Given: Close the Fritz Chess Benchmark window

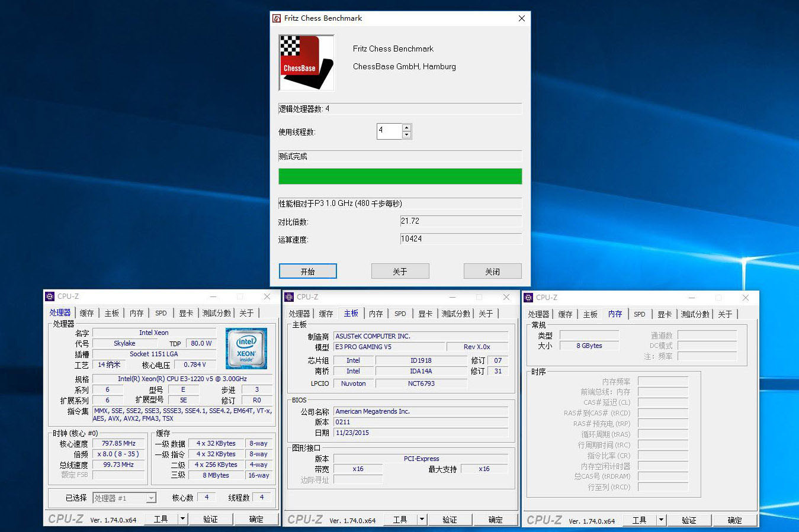Looking at the screenshot, I should tap(522, 18).
